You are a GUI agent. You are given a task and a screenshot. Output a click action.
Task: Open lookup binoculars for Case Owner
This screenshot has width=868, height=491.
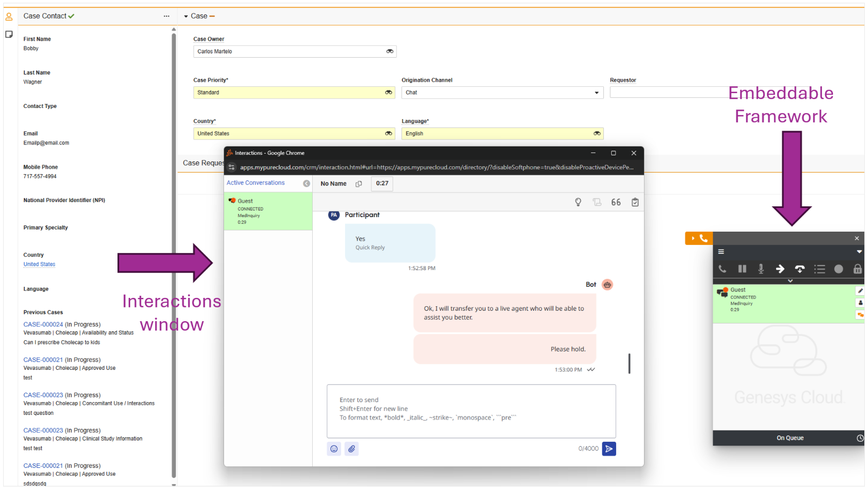390,51
